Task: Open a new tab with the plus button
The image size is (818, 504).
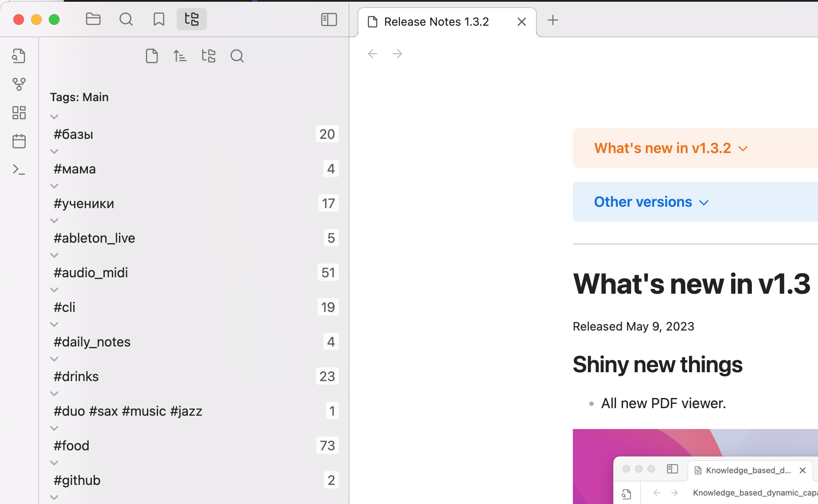Action: (553, 20)
